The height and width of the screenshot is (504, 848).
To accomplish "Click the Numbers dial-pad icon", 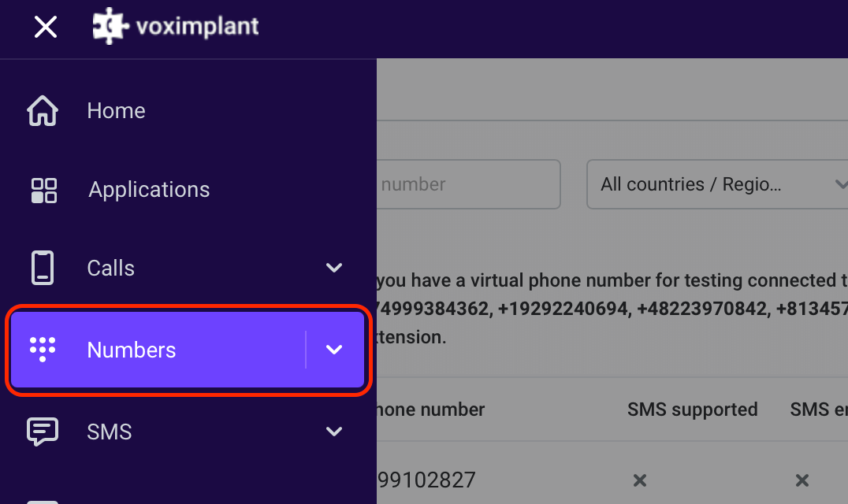I will tap(41, 350).
